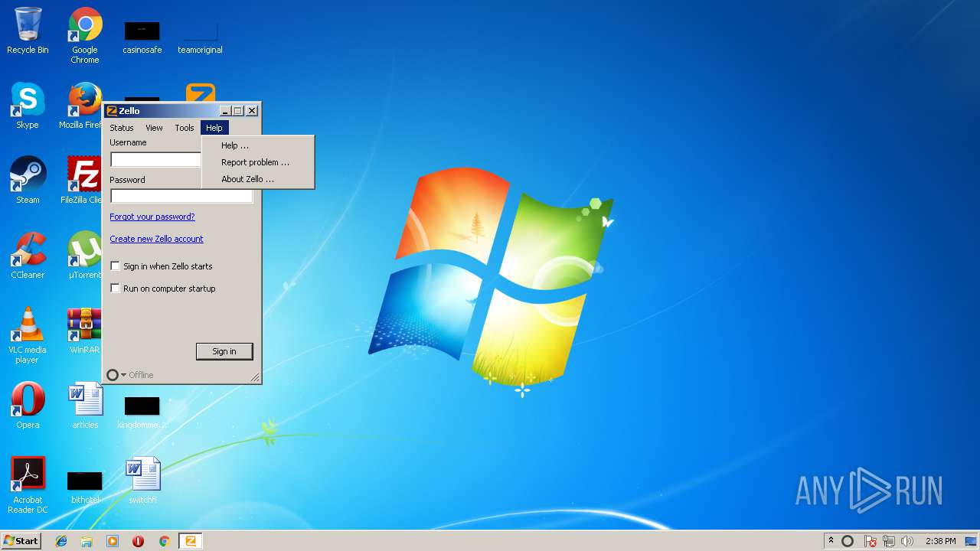
Task: Open the Recycle Bin desktop icon
Action: (28, 31)
